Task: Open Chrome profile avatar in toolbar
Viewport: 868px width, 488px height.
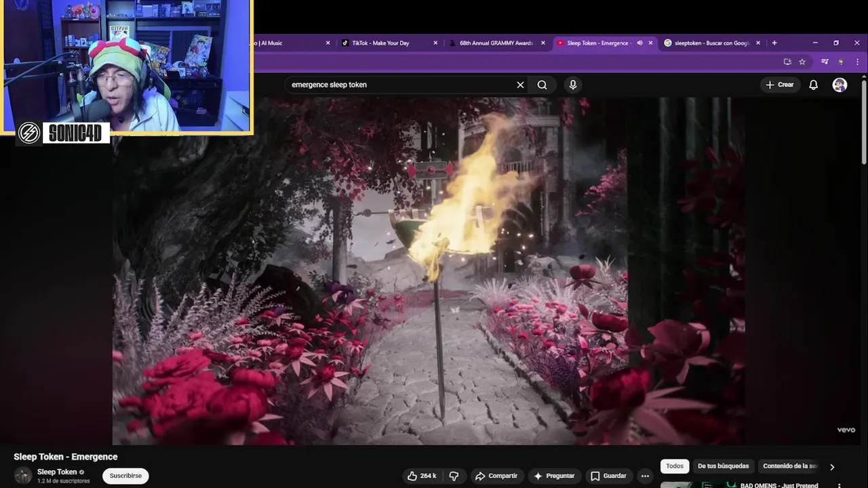Action: [x=841, y=62]
